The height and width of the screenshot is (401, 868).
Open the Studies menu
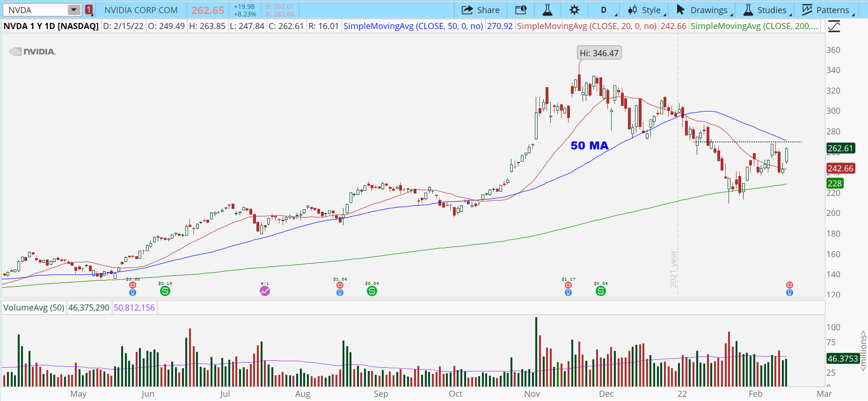pyautogui.click(x=766, y=10)
